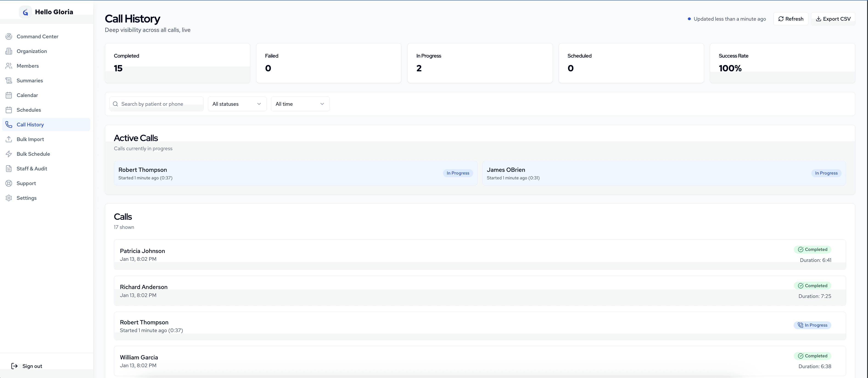Screen dimensions: 868x378
Task: Open Patricia Johnson completed call row
Action: (x=479, y=255)
